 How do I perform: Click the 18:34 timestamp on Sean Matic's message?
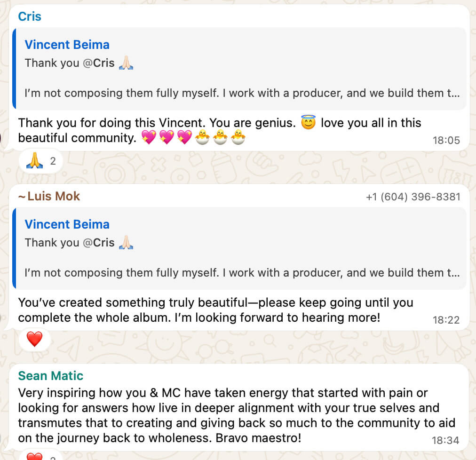tap(445, 440)
